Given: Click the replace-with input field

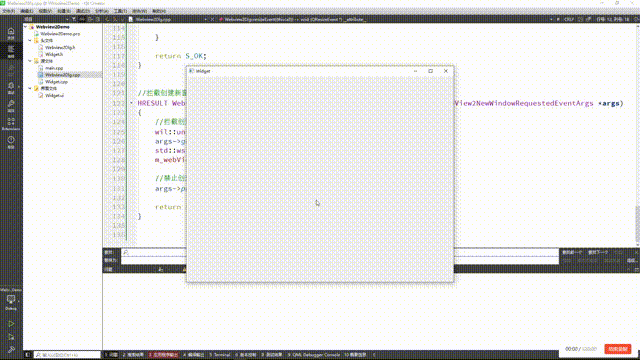Looking at the screenshot, I should (340, 260).
